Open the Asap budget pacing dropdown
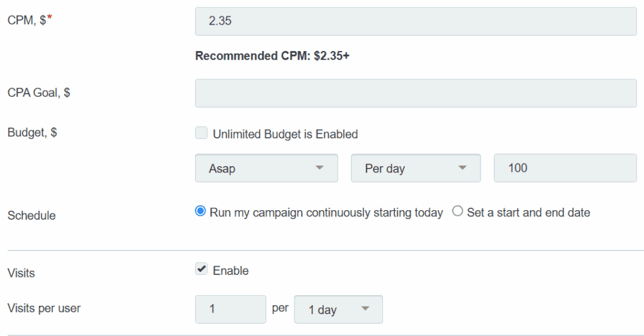Image resolution: width=644 pixels, height=336 pixels. (266, 168)
